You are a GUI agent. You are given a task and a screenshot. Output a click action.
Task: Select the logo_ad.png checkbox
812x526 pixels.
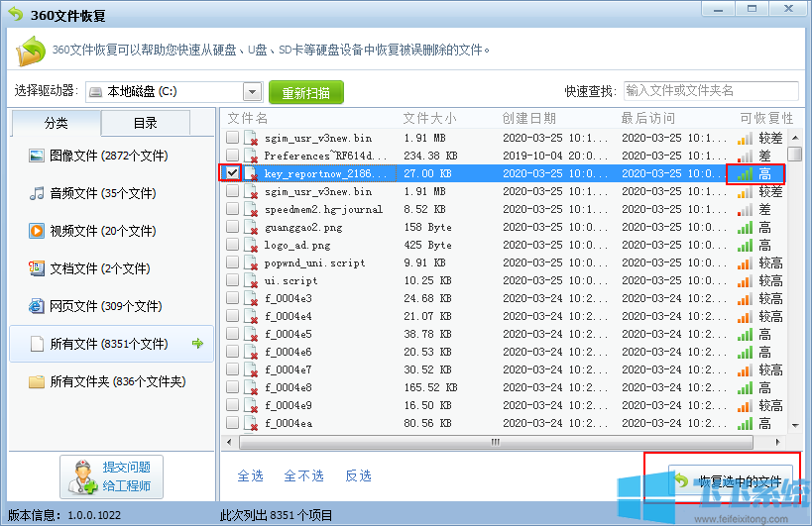pos(233,244)
